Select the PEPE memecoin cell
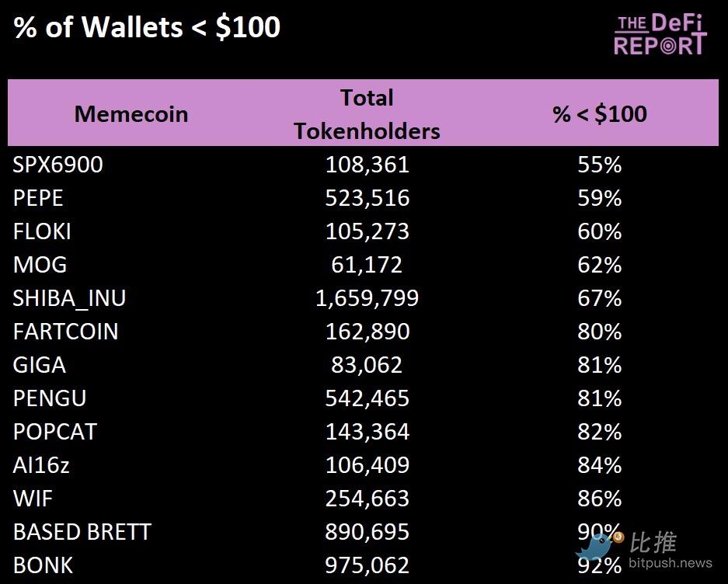Viewport: 728px width, 584px height. [x=38, y=198]
